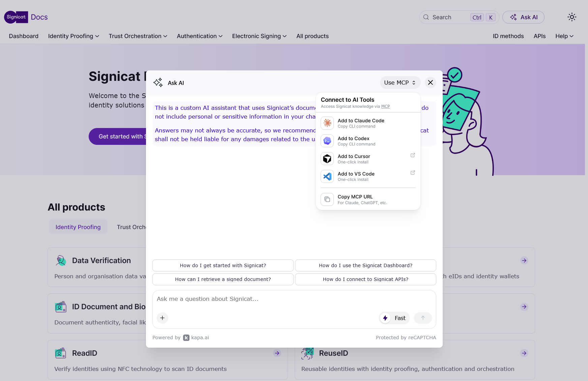Image resolution: width=588 pixels, height=381 pixels.
Task: Toggle the light/dark theme sun icon
Action: (572, 17)
